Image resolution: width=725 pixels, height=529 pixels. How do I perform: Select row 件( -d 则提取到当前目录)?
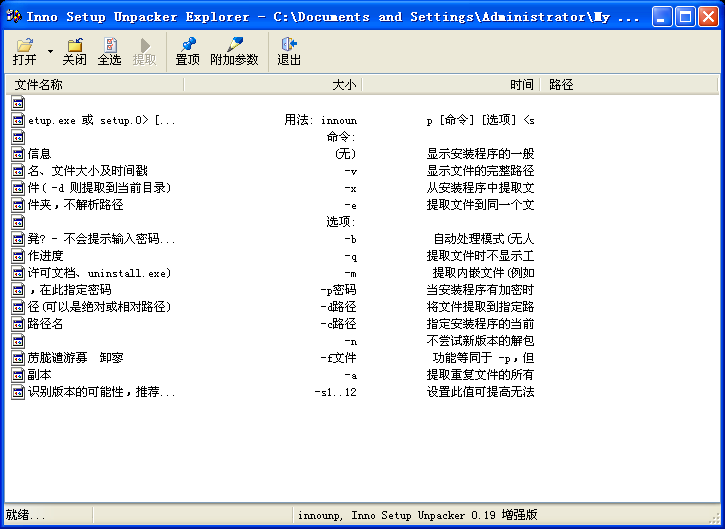(x=100, y=188)
